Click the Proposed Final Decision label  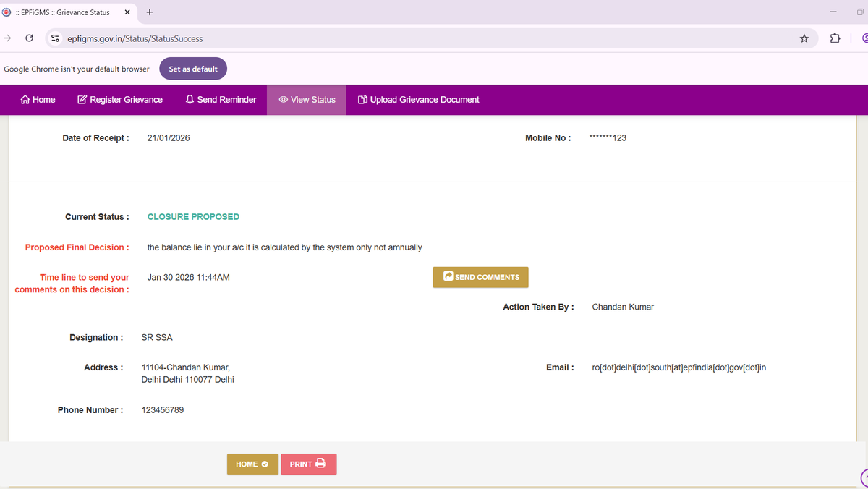(77, 247)
